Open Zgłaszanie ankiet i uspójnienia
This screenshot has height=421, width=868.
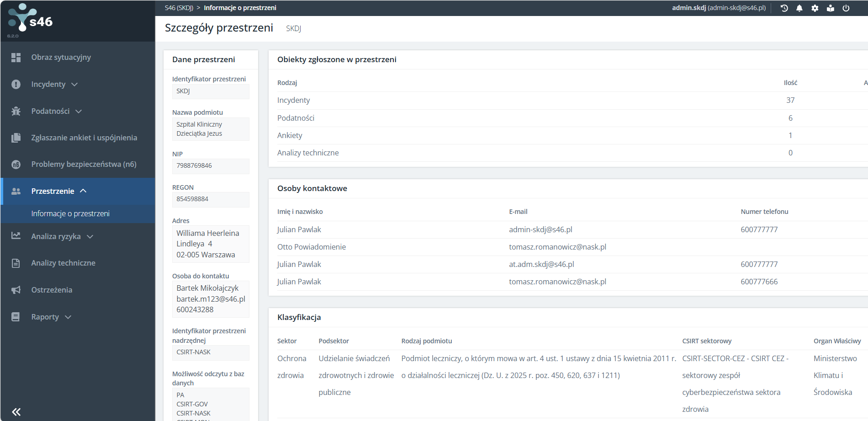(84, 138)
